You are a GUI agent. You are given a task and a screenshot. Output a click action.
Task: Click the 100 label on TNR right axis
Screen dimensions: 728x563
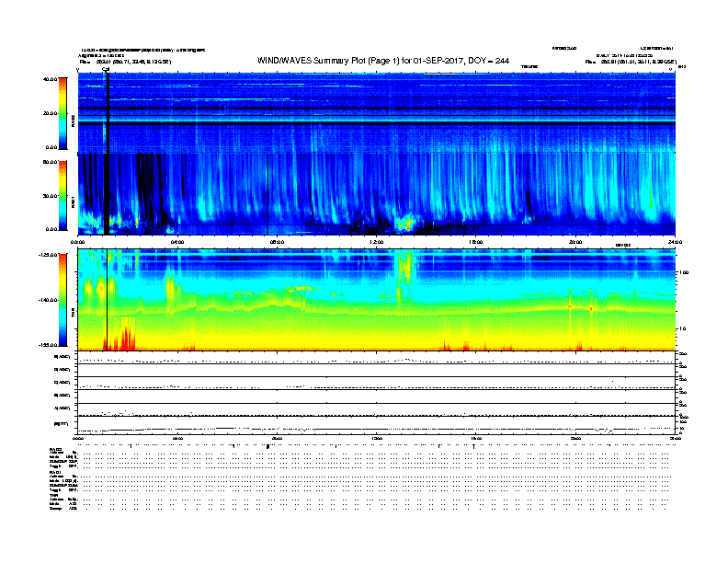pyautogui.click(x=684, y=272)
